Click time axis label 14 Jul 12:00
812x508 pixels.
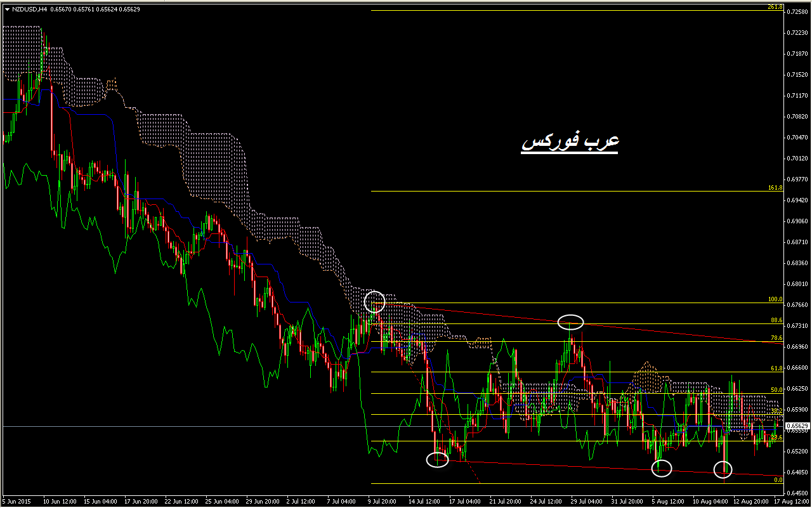(425, 502)
